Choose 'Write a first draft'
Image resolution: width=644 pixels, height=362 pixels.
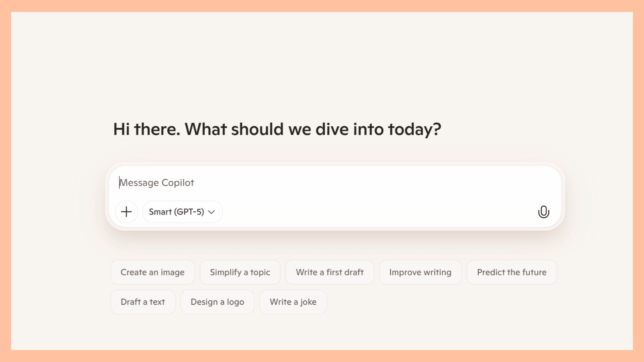[329, 272]
